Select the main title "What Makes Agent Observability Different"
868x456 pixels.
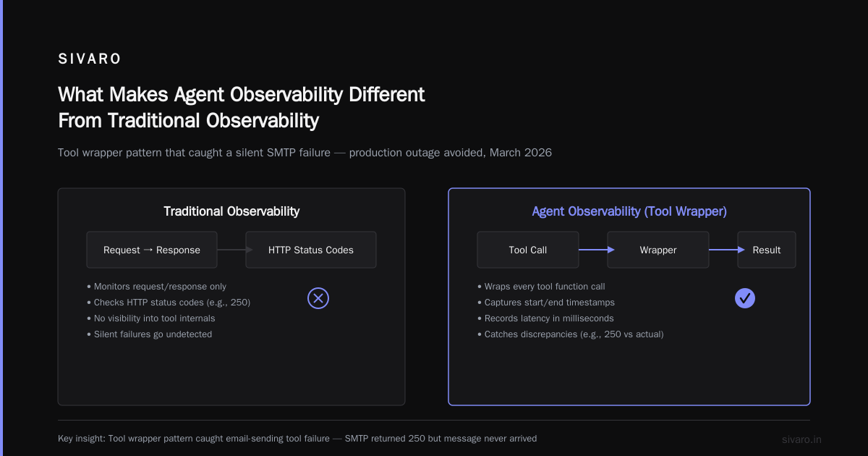242,95
